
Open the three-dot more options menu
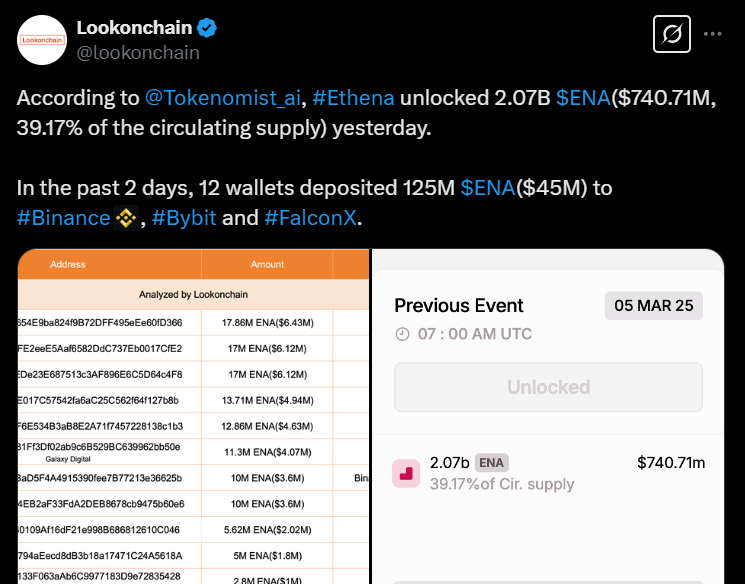tap(713, 34)
